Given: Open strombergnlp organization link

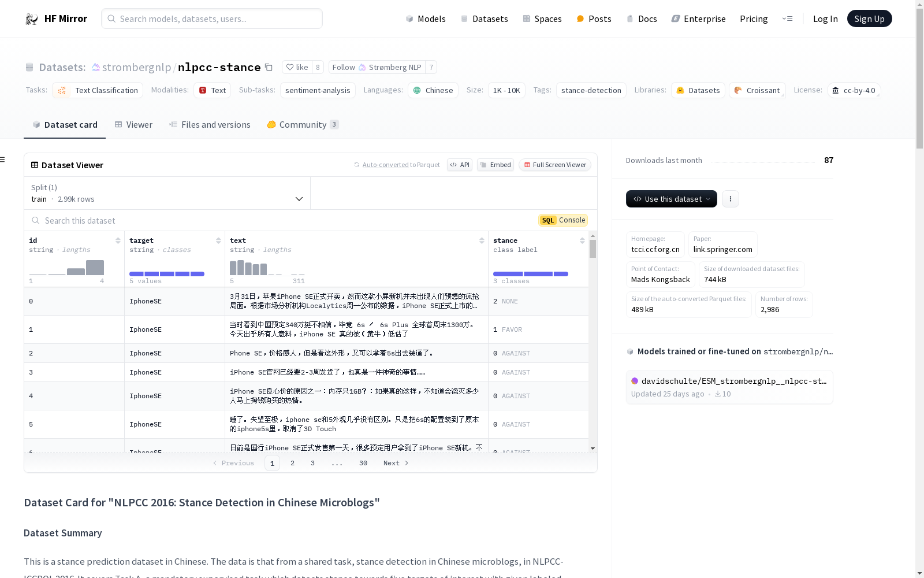Looking at the screenshot, I should click(x=136, y=67).
